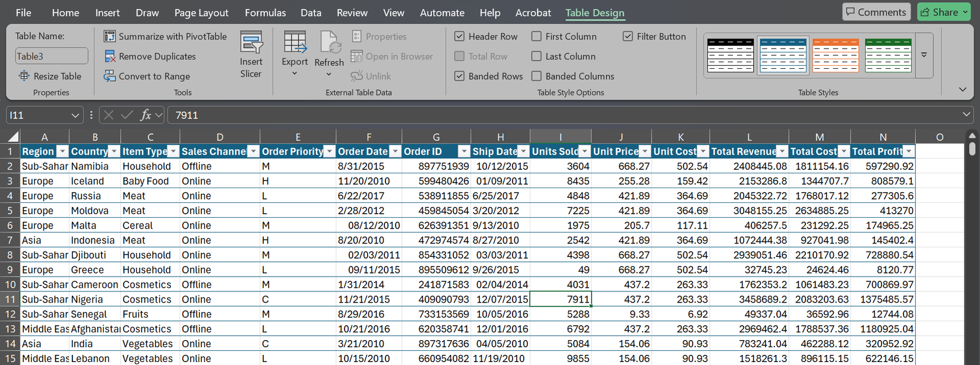Select the Order ID cell 897751939
Viewport: 980px width, 365px height.
436,166
